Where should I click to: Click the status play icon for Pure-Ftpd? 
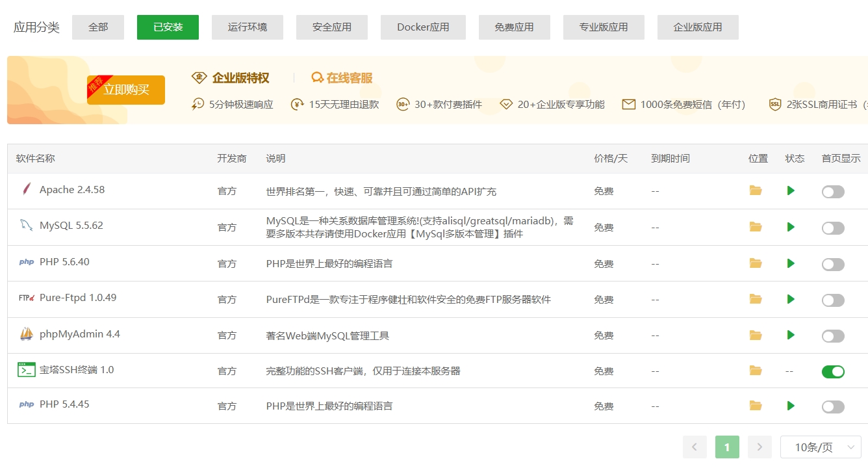(x=791, y=299)
